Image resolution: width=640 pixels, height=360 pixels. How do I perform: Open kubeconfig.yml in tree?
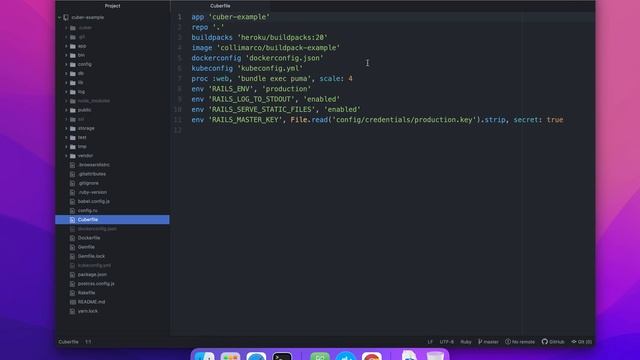coord(94,265)
